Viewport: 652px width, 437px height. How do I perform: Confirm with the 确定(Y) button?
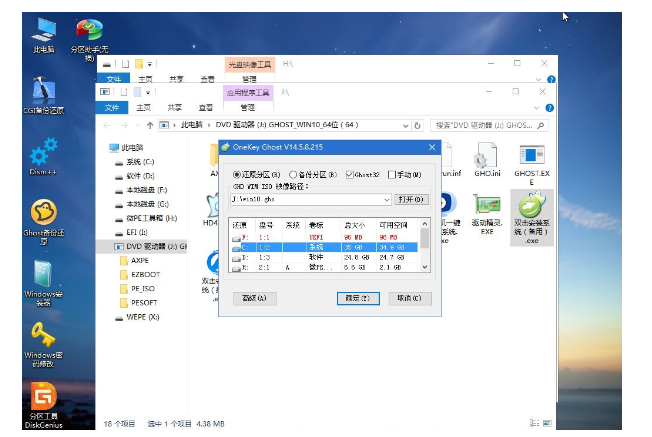point(358,298)
